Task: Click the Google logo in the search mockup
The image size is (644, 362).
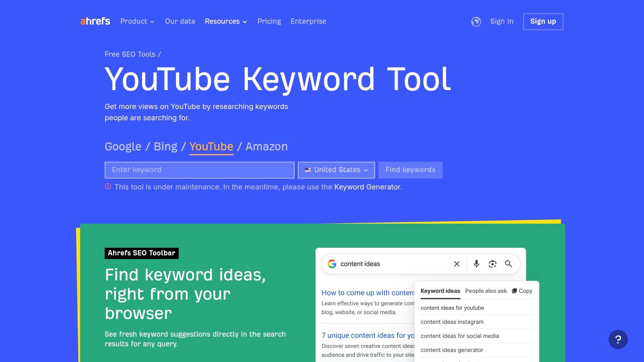Action: tap(332, 264)
